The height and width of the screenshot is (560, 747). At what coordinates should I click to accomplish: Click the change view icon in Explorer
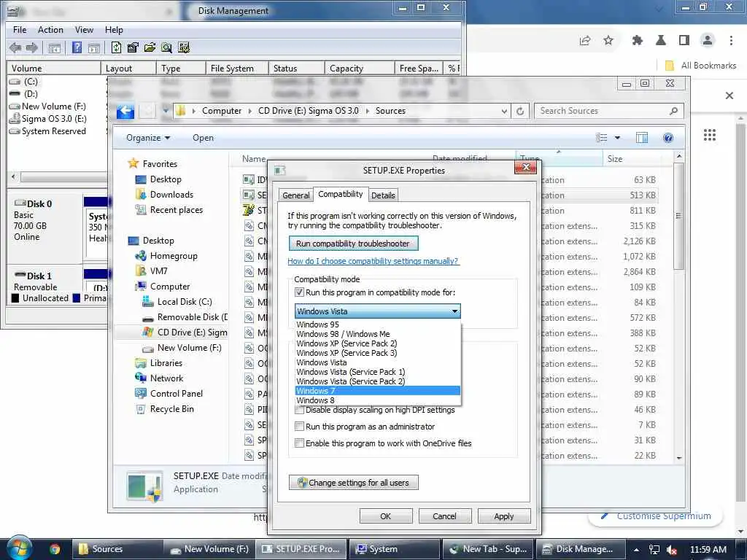point(602,138)
